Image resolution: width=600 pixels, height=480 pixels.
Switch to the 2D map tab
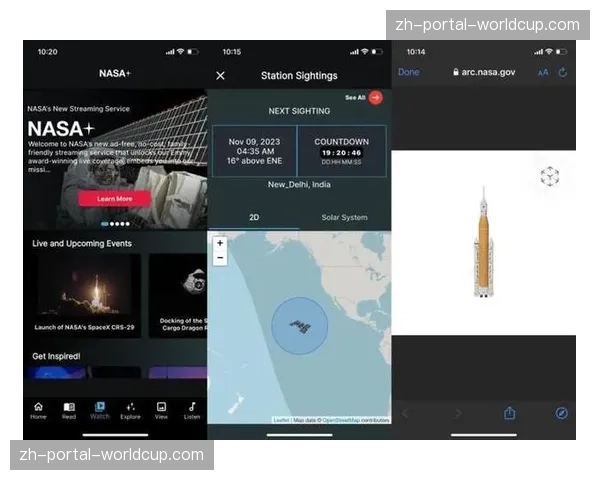coord(253,217)
